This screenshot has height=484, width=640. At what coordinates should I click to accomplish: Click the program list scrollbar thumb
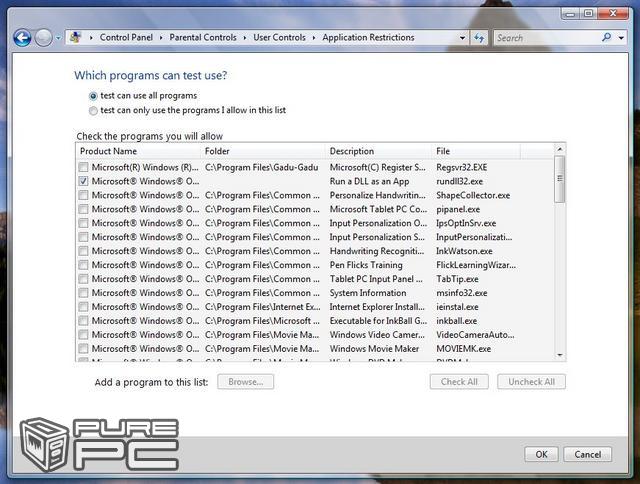click(560, 179)
